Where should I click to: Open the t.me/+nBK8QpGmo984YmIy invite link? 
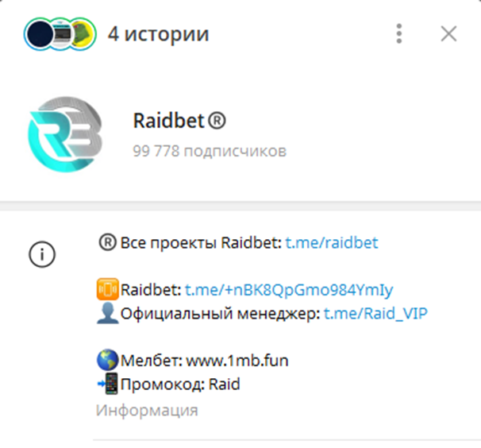289,290
